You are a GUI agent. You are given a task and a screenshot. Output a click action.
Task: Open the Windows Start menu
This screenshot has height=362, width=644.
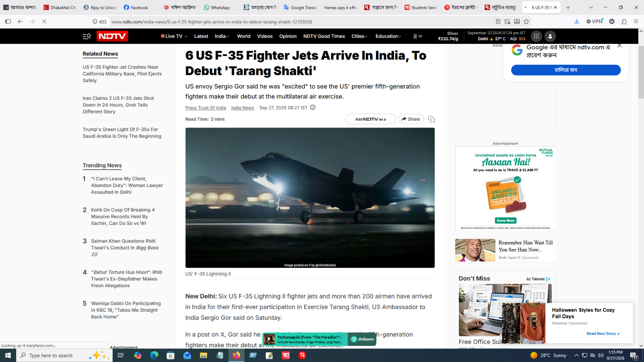click(x=8, y=355)
